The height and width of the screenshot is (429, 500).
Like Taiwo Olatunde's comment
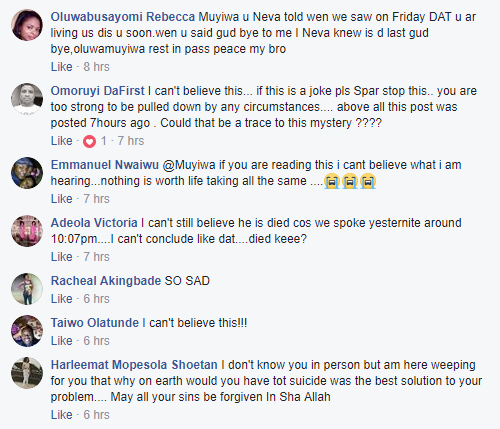click(x=61, y=341)
